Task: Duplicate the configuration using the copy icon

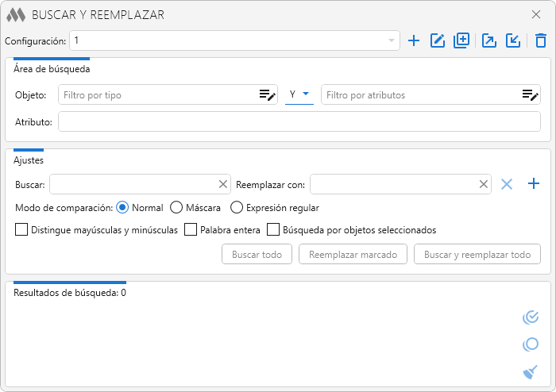Action: pyautogui.click(x=461, y=41)
